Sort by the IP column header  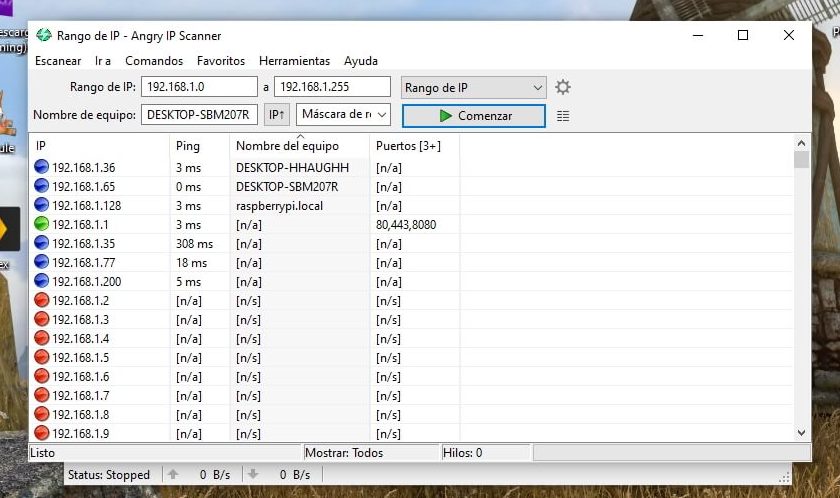[x=99, y=146]
